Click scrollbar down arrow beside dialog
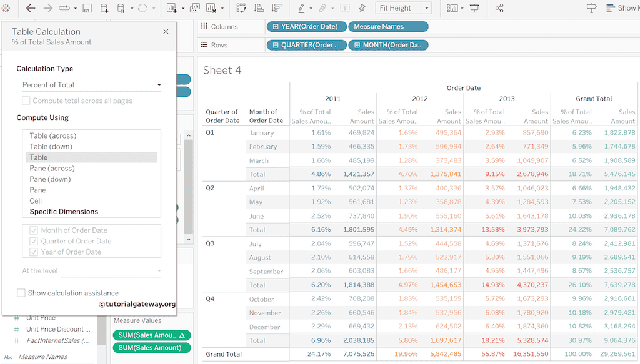 pyautogui.click(x=189, y=239)
